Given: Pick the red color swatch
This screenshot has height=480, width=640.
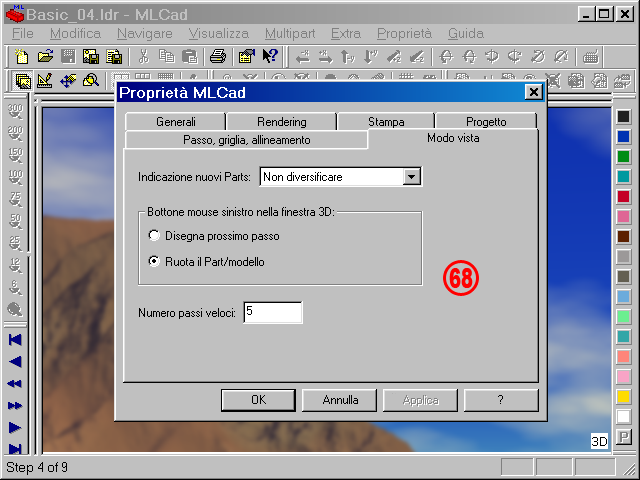Looking at the screenshot, I should point(623,197).
